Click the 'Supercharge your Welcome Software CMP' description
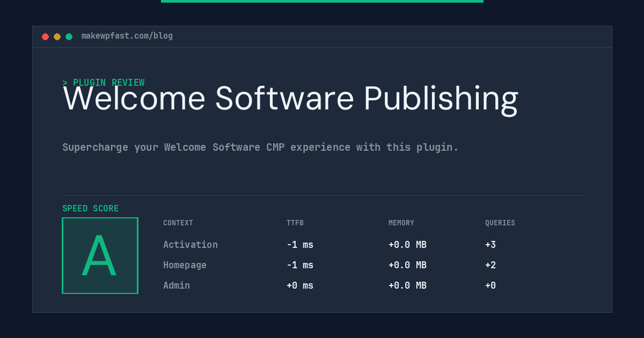 pyautogui.click(x=260, y=147)
